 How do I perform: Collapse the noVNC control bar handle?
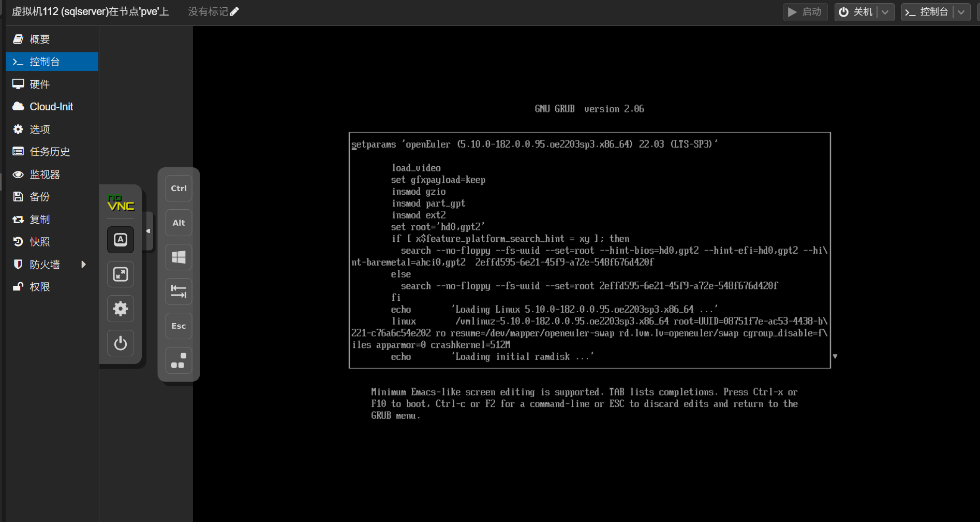coord(149,231)
